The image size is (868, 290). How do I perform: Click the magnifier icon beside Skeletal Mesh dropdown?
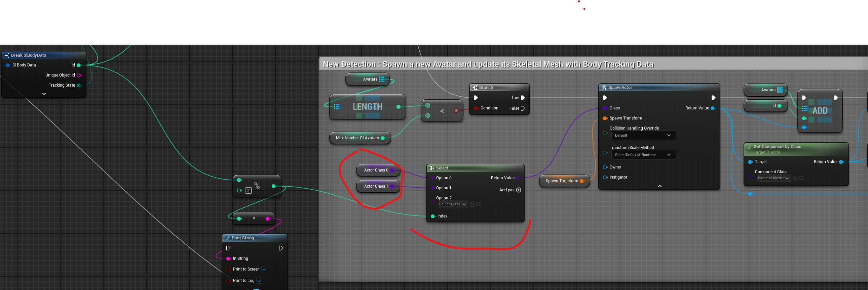pyautogui.click(x=801, y=178)
